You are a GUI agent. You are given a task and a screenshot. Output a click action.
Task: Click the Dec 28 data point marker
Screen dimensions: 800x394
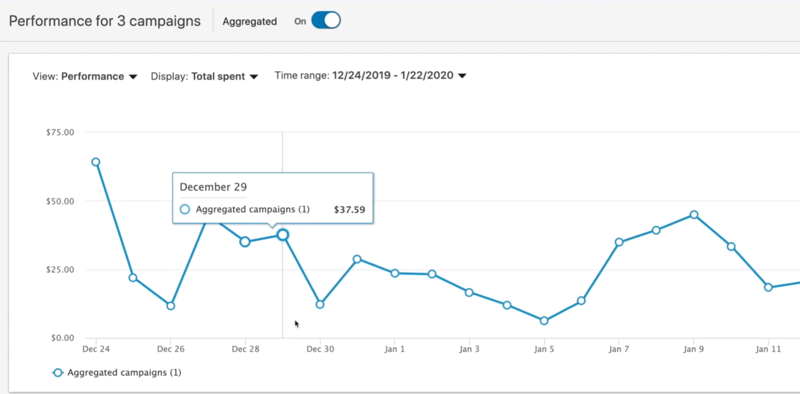[245, 241]
